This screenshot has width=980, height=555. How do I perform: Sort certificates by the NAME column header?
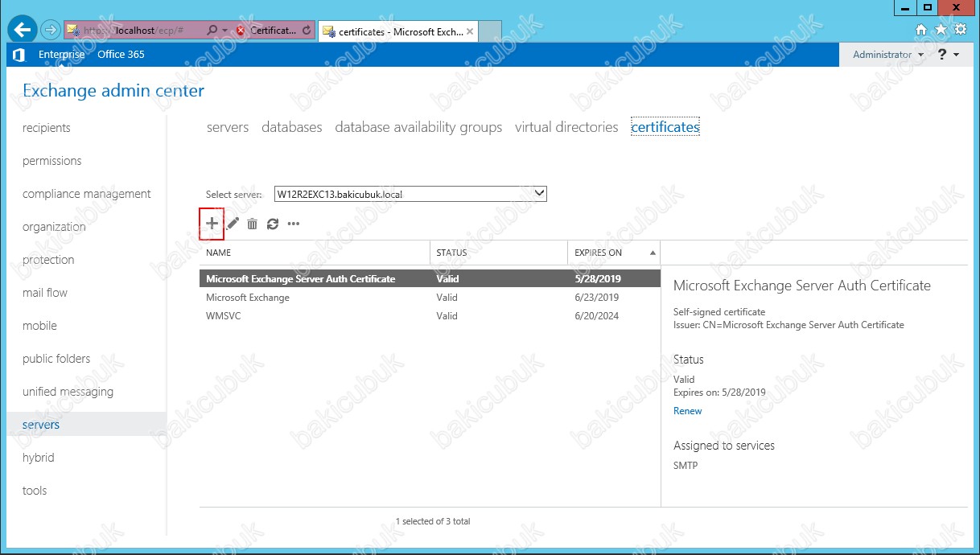[x=315, y=253]
